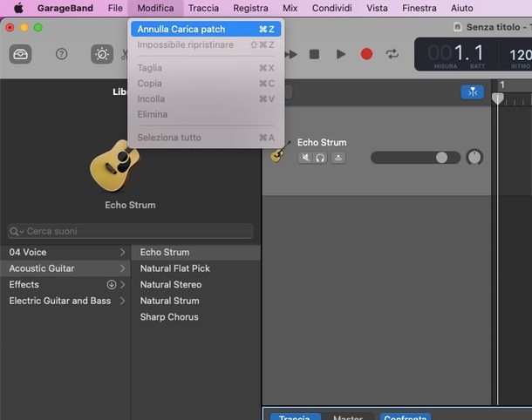
Task: Choose Annulla Carica patch menu entry
Action: click(206, 29)
